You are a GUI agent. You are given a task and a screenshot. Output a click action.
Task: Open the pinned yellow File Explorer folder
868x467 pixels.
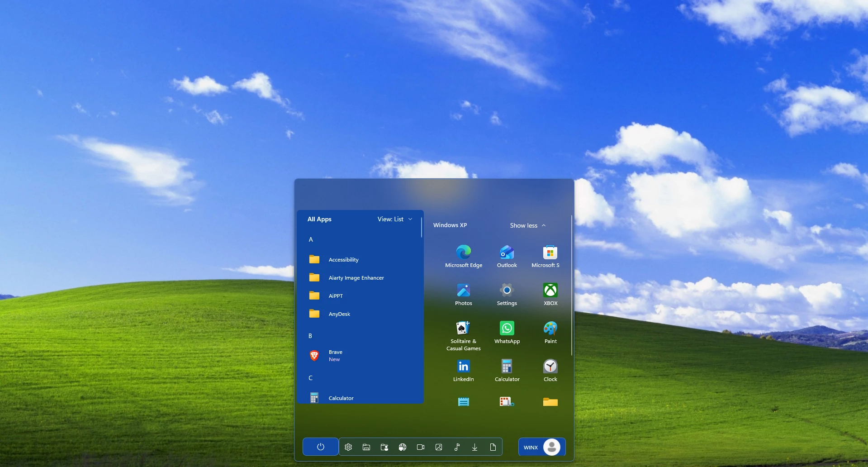[550, 401]
